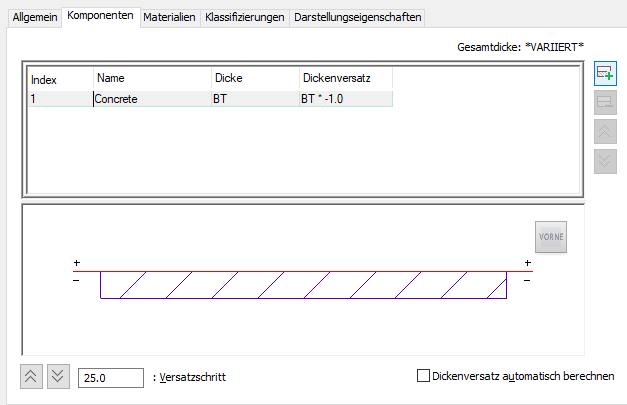Go to the Klassifizierungen tab
Screen dimensions: 627x405
tap(245, 17)
